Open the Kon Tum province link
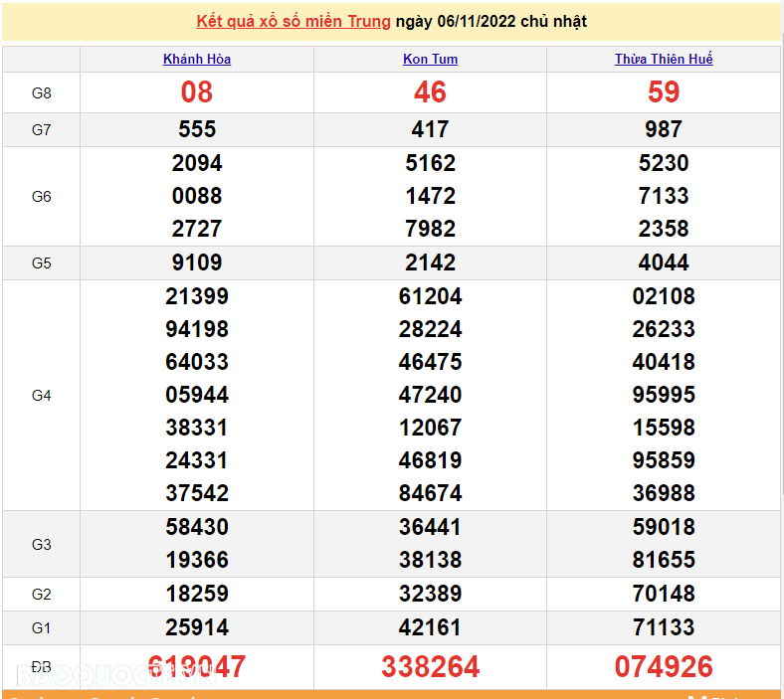Image resolution: width=784 pixels, height=699 pixels. pos(430,59)
